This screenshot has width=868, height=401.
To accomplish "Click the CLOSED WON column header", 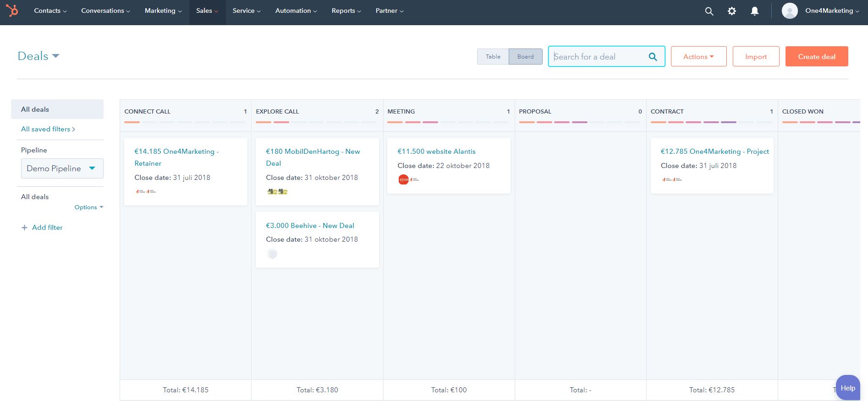I will [x=803, y=111].
